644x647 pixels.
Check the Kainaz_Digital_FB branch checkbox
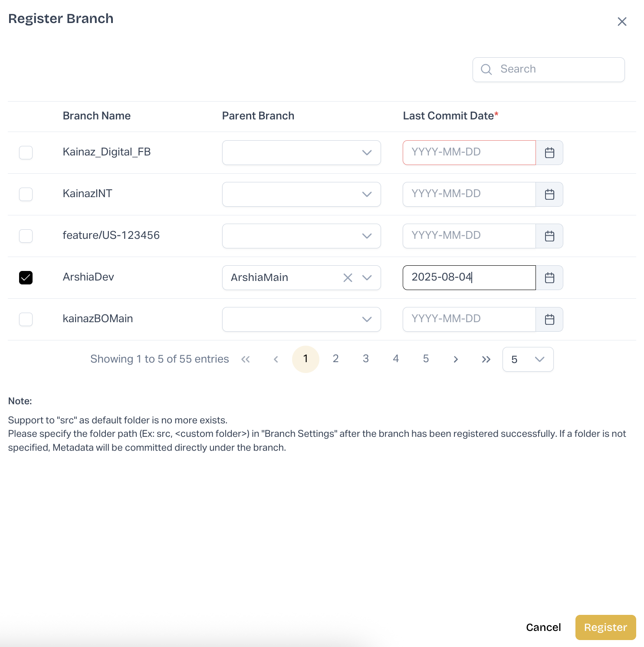pyautogui.click(x=26, y=153)
